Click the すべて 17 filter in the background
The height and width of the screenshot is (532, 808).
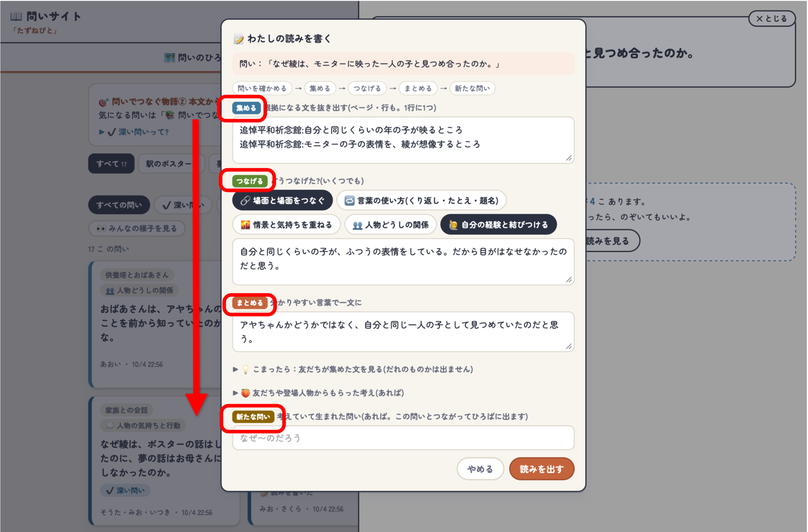tap(111, 164)
